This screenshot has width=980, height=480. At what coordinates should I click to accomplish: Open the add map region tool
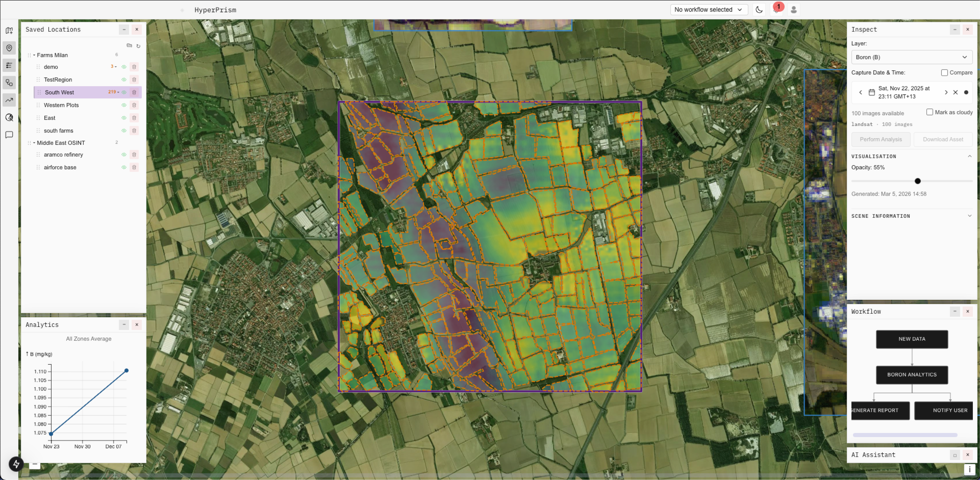point(9,30)
